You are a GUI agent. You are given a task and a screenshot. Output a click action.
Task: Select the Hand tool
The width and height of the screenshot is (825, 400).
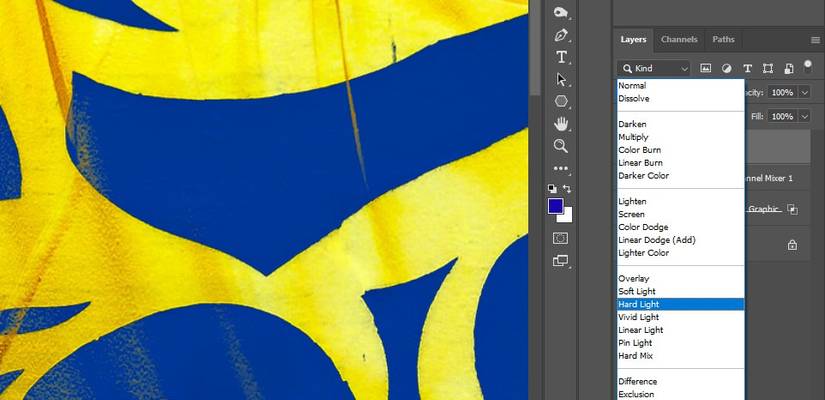(x=561, y=124)
